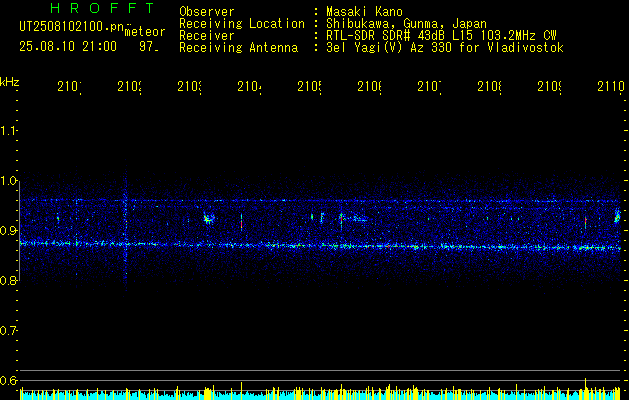Click the 0.6 frequency axis label
629x400 pixels.
[x=9, y=380]
